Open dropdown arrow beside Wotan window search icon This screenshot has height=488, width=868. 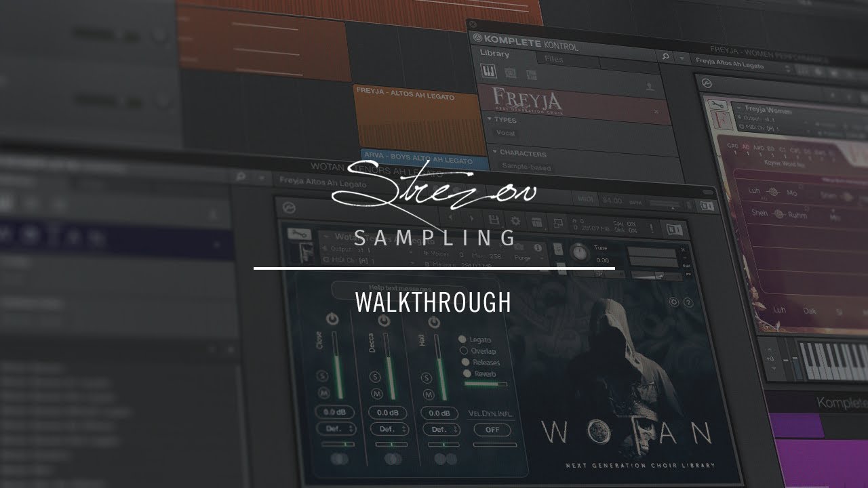tap(261, 177)
